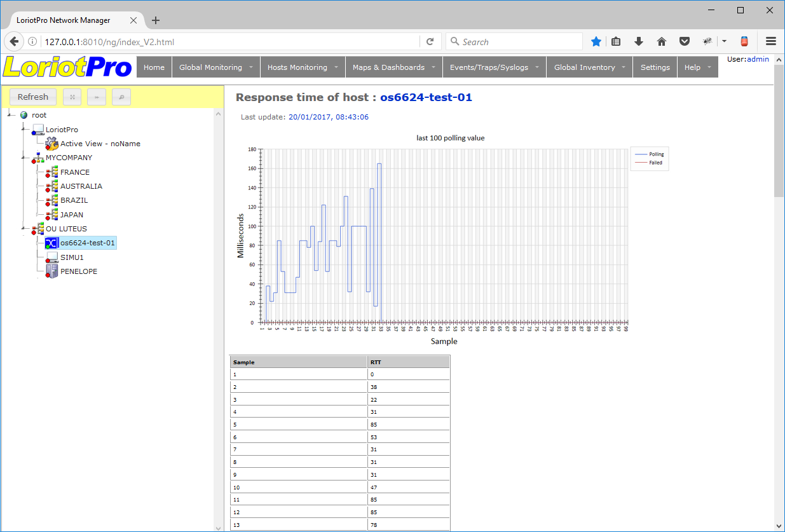Click the Pocket icon in browser toolbar
Image resolution: width=785 pixels, height=532 pixels.
point(685,41)
